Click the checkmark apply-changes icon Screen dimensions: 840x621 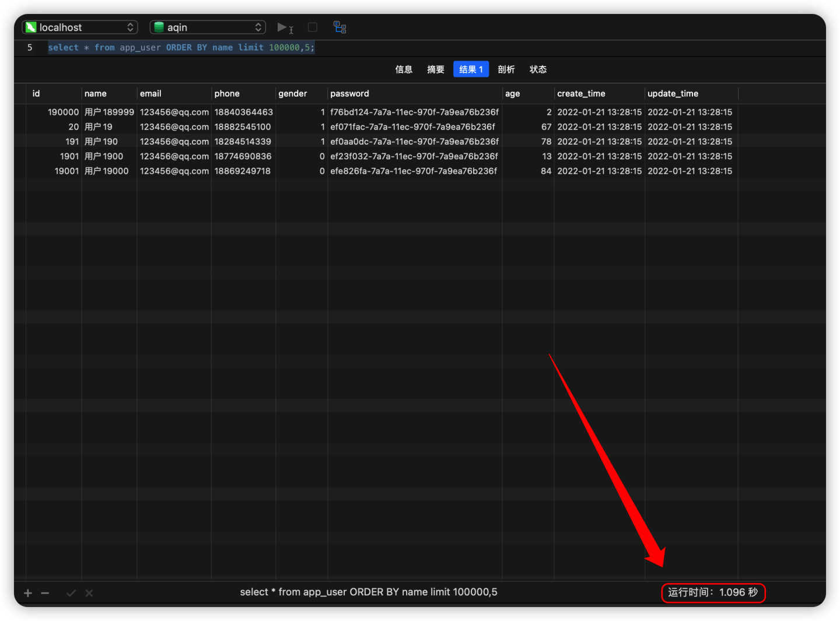click(71, 593)
